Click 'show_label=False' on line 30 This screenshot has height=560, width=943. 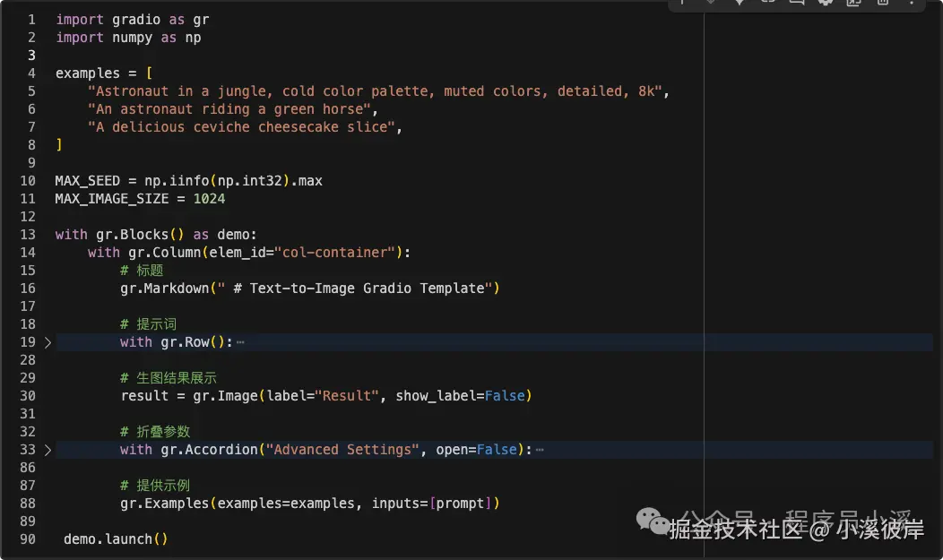tap(460, 396)
